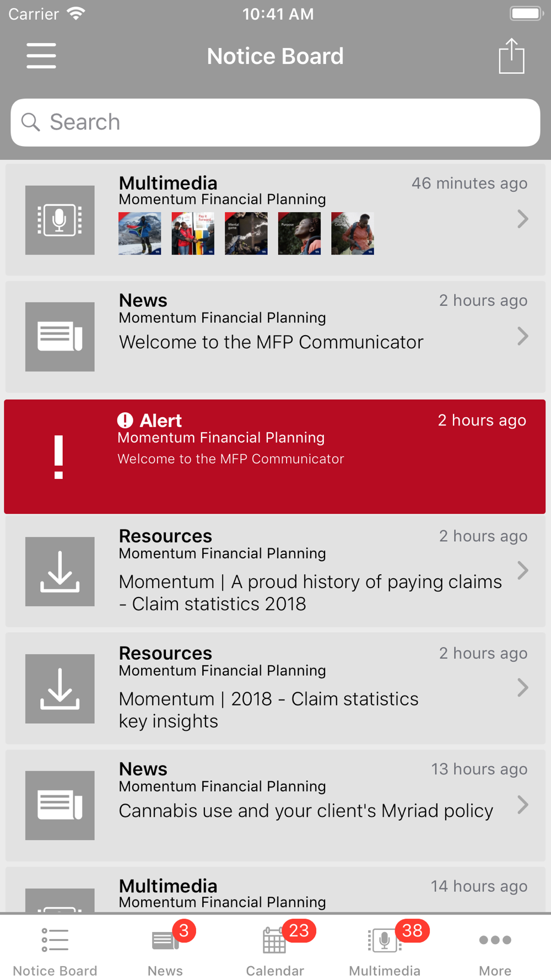Open the hamburger menu
551x980 pixels.
41,56
